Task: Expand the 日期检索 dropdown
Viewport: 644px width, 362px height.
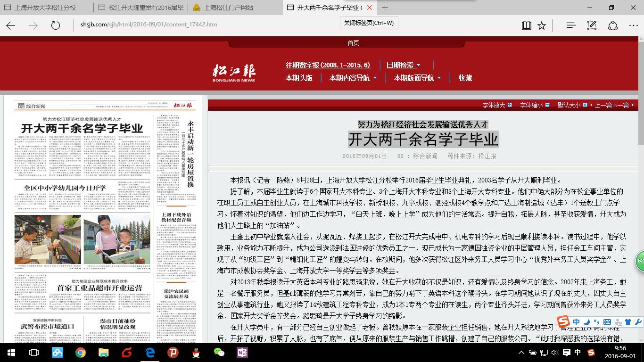Action: pos(403,65)
